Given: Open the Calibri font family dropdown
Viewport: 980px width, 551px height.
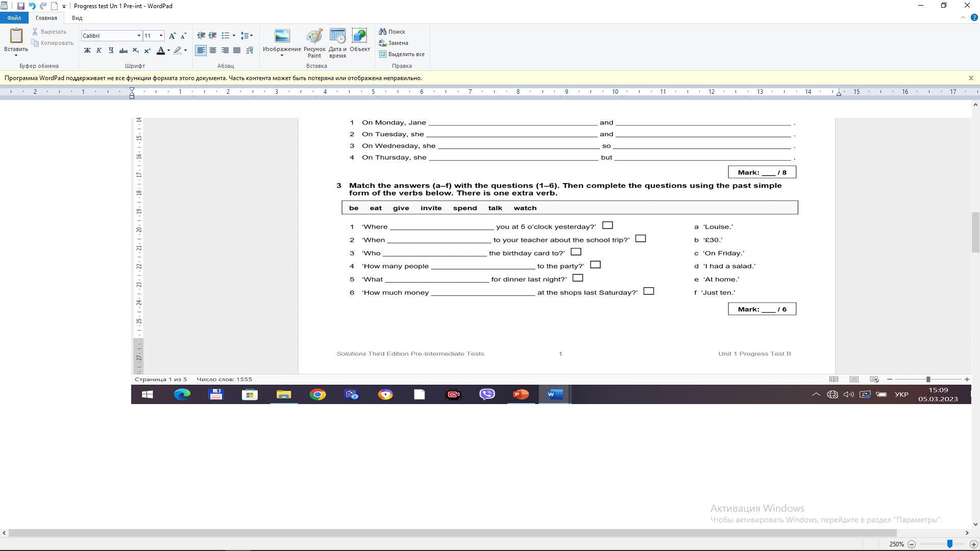Looking at the screenshot, I should [x=139, y=36].
